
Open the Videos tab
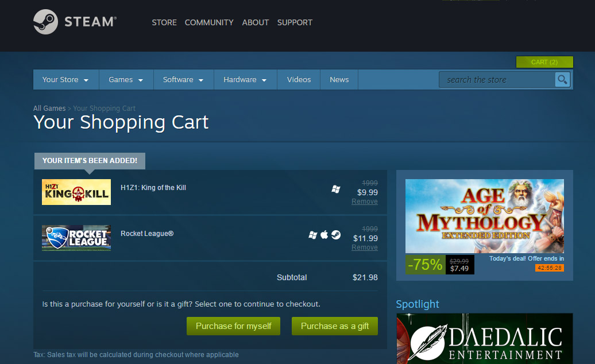coord(299,80)
